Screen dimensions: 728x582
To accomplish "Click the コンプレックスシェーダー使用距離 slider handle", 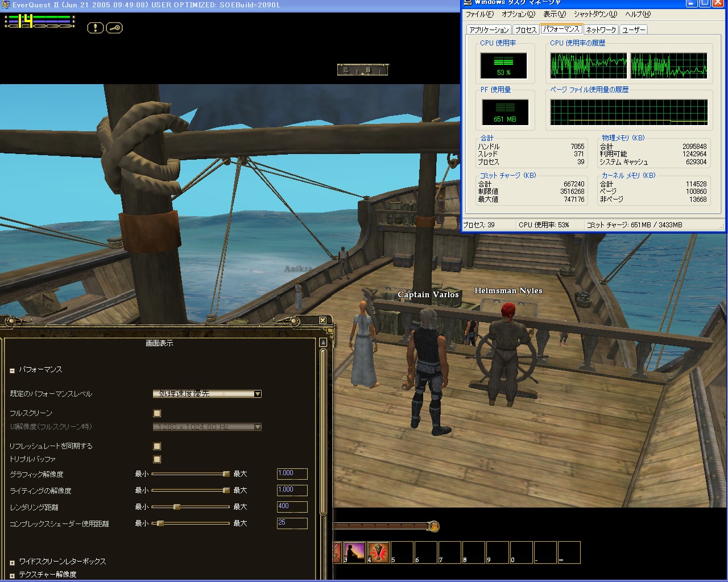I will click(x=160, y=523).
